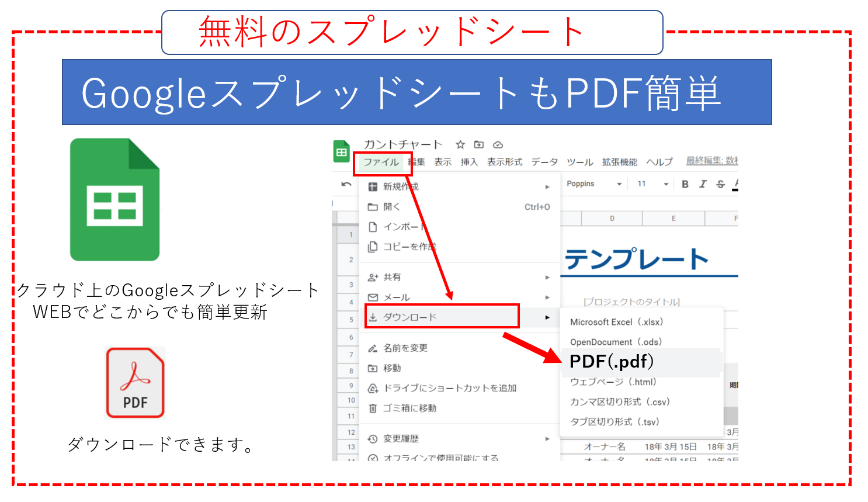Toggle strikethrough formatting (S)
The width and height of the screenshot is (868, 502).
[721, 184]
